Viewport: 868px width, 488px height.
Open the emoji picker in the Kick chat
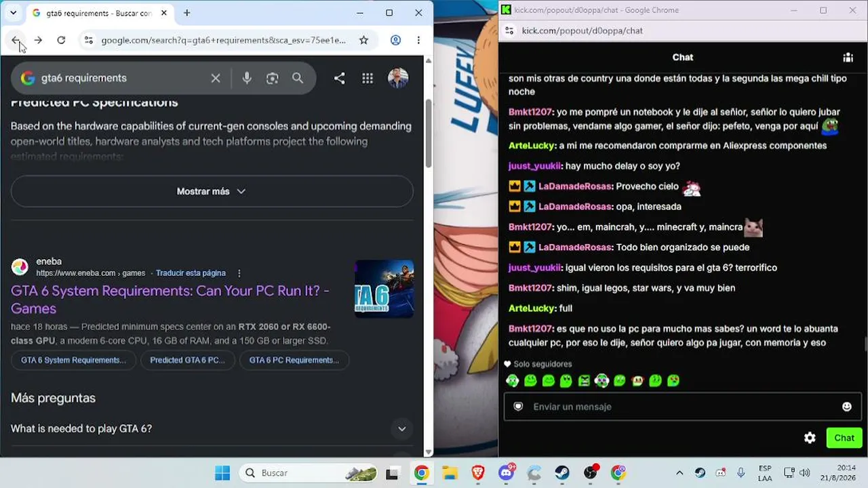coord(846,407)
